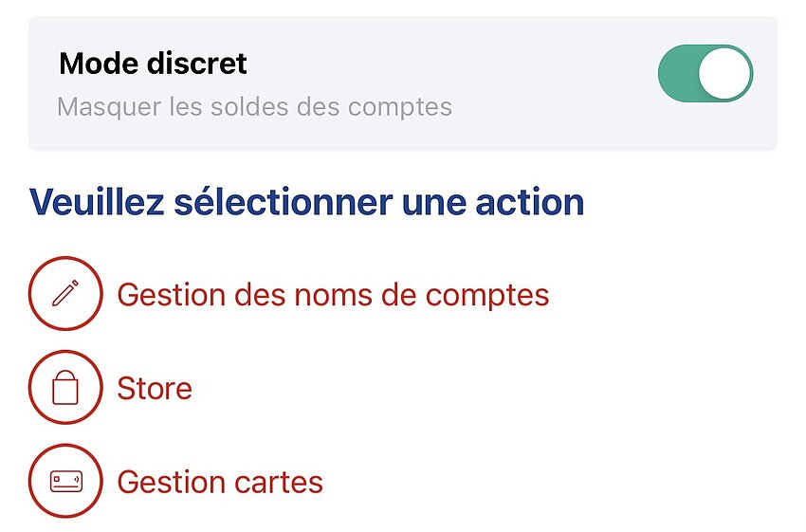Choose the Gestion cartes action
This screenshot has width=806, height=532.
[x=175, y=481]
